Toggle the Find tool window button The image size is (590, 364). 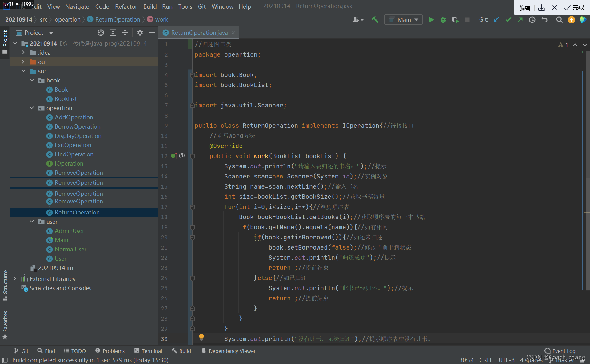(x=46, y=351)
